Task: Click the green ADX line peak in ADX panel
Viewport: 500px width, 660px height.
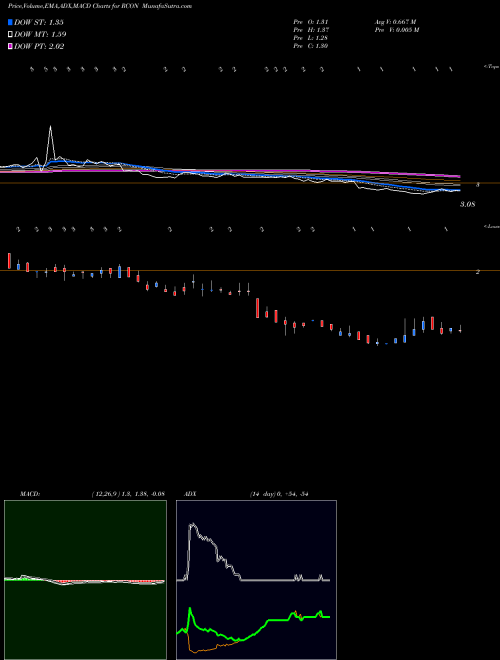Action: click(190, 609)
